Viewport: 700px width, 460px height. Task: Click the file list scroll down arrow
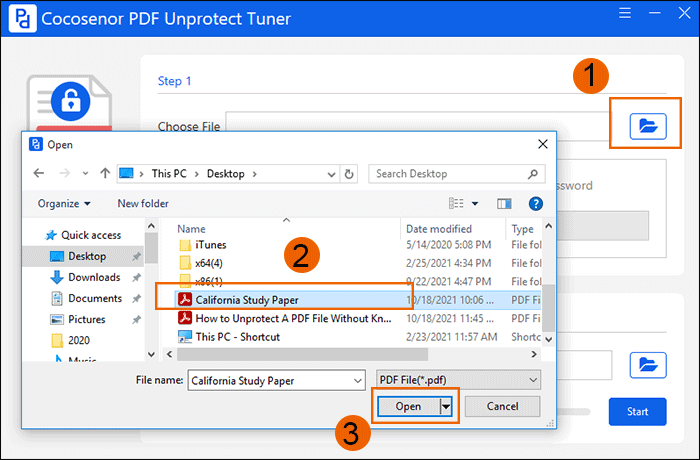coord(549,339)
